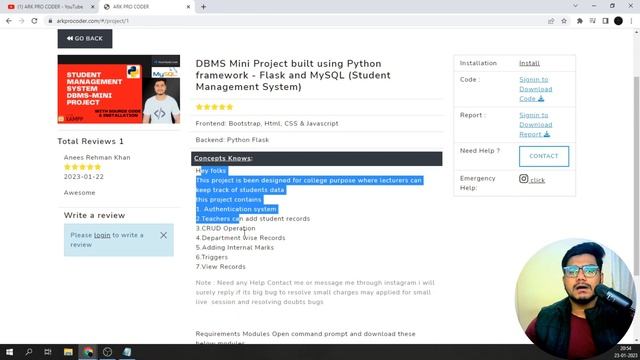This screenshot has height=360, width=640.
Task: Toggle the browser side panel icon
Action: click(605, 21)
